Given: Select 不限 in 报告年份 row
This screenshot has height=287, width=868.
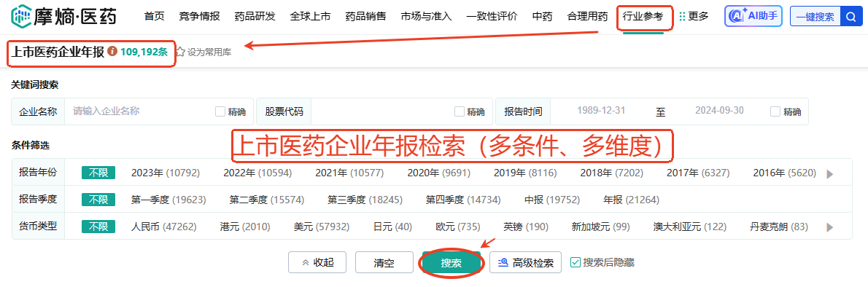Looking at the screenshot, I should coord(98,173).
